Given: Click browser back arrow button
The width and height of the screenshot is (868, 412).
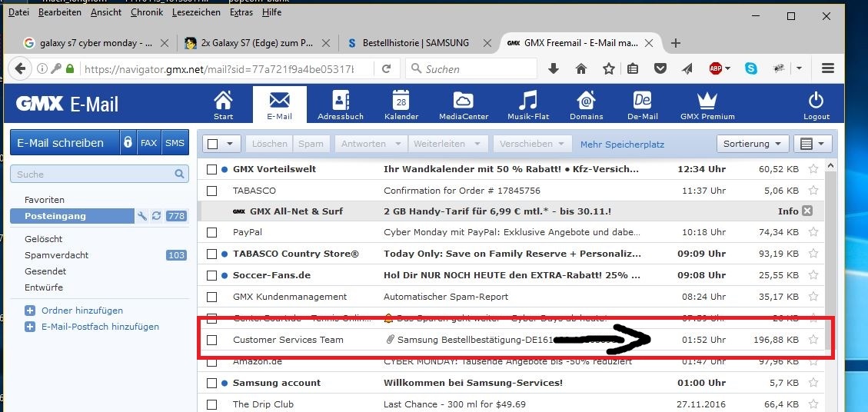Looking at the screenshot, I should point(20,68).
